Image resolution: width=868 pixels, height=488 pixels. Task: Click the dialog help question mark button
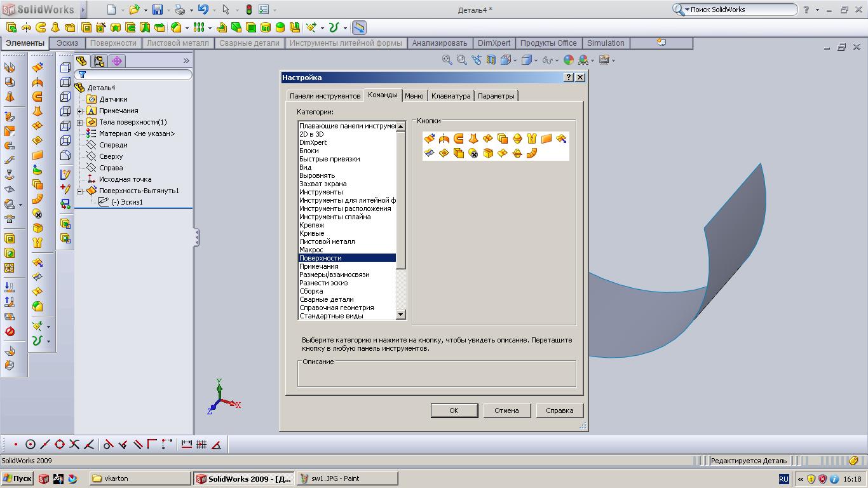pyautogui.click(x=569, y=78)
